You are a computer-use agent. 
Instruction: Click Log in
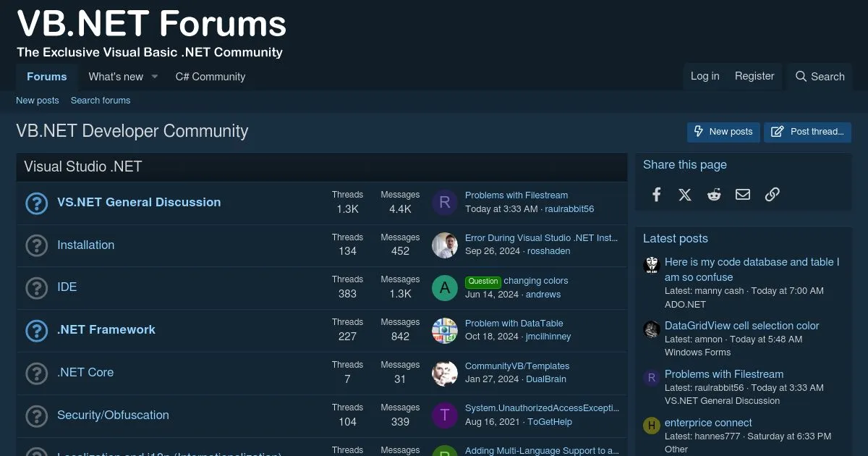point(705,76)
